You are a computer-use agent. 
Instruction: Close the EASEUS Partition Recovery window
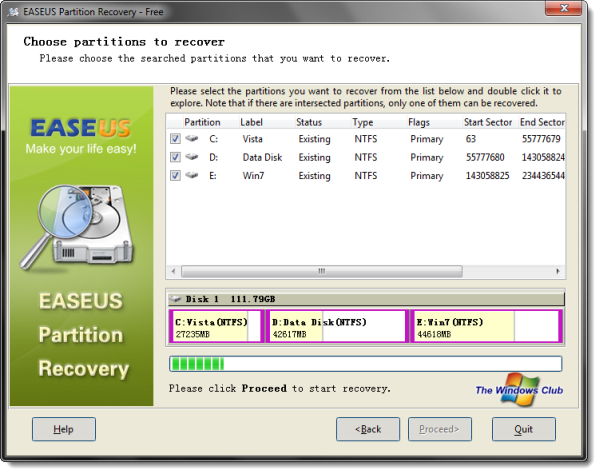point(563,8)
